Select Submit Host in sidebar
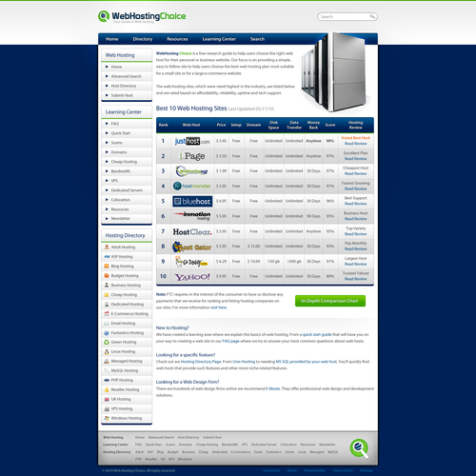This screenshot has height=476, width=476. tap(122, 95)
